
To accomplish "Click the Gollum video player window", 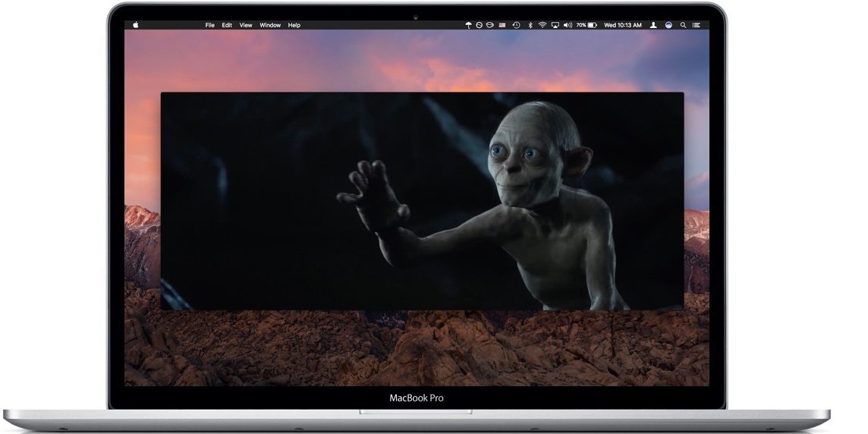I will (422, 201).
